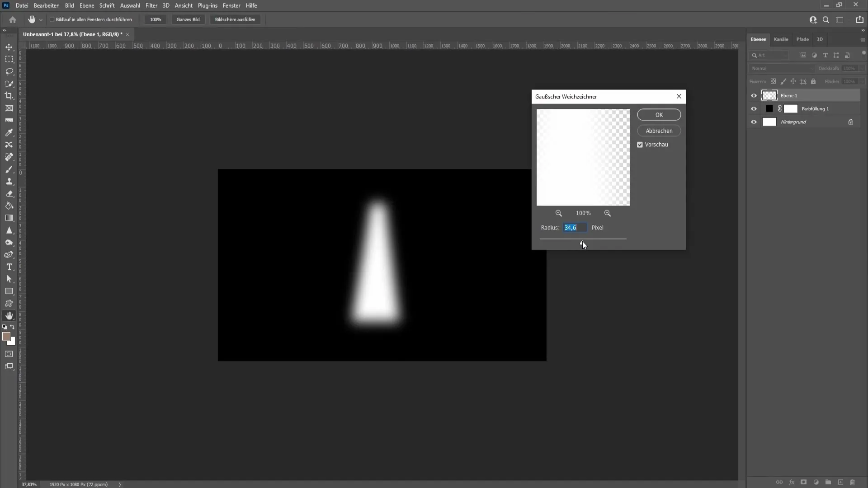Open the Filter menu

151,5
